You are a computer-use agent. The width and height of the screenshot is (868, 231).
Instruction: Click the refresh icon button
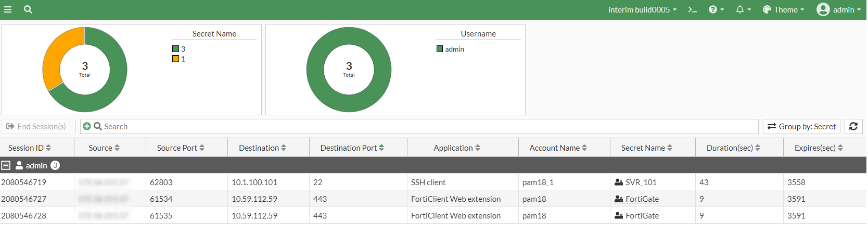[853, 126]
